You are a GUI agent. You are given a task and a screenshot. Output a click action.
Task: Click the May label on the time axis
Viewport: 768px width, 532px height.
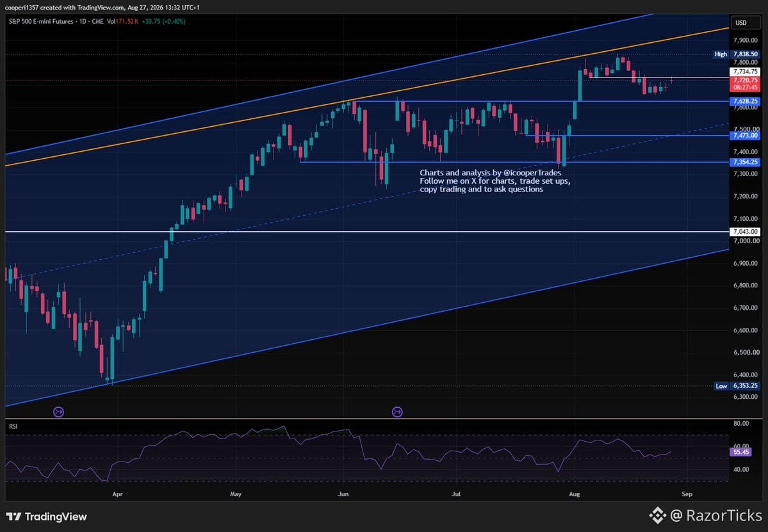click(x=236, y=494)
